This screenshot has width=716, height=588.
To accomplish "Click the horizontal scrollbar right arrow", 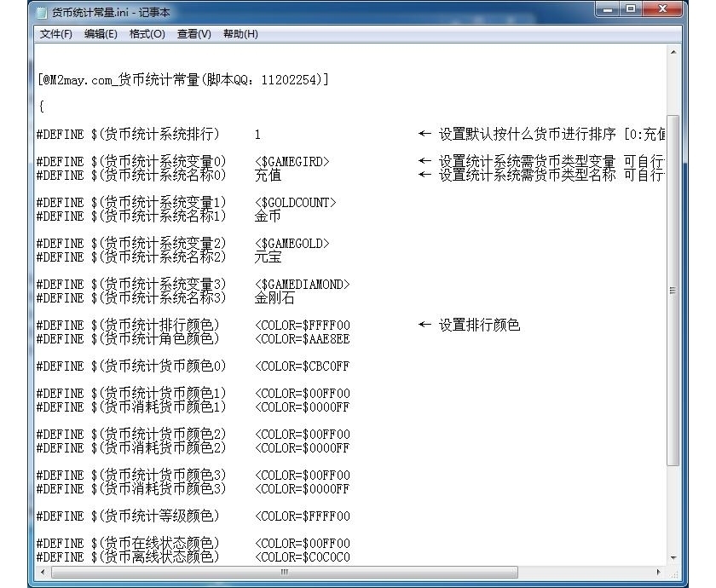I will coord(658,572).
